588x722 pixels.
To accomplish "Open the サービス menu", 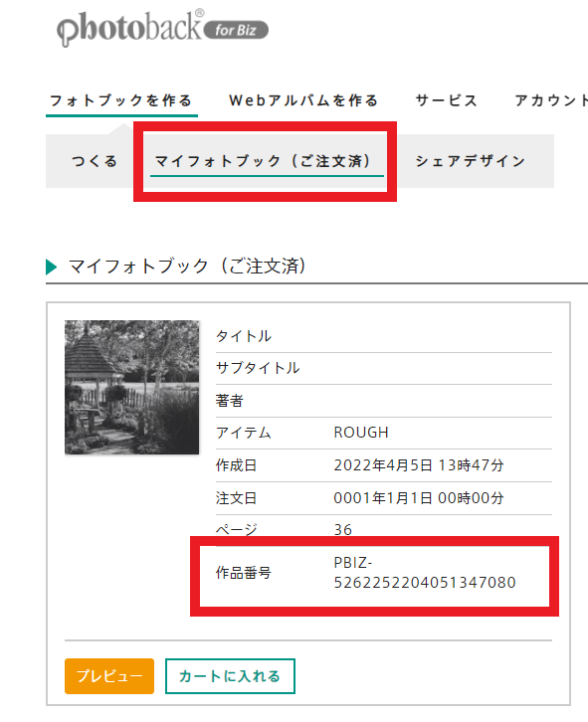I will [x=446, y=100].
